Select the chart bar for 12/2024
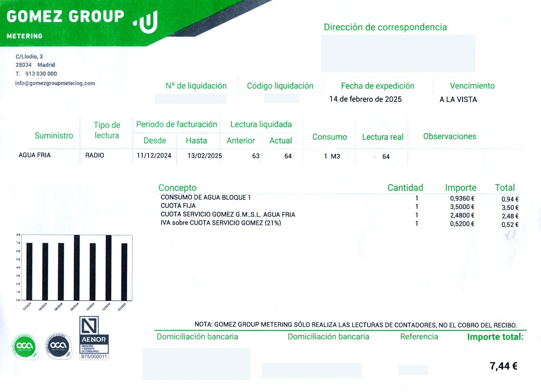The image size is (541, 392). [109, 267]
